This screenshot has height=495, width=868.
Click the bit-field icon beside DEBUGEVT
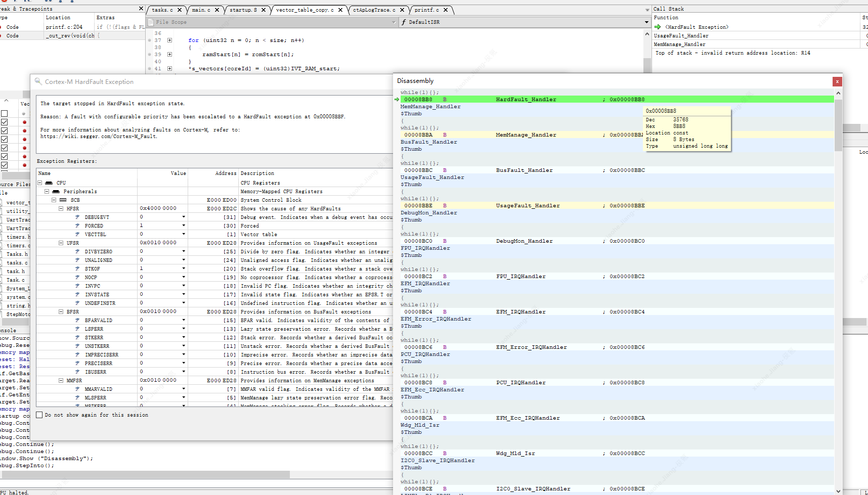click(77, 217)
